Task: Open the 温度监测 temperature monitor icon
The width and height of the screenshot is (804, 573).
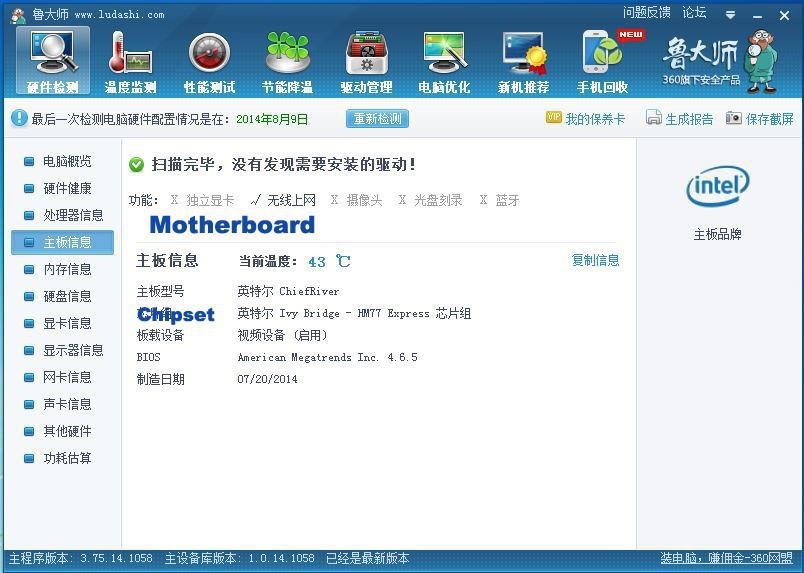Action: [130, 61]
